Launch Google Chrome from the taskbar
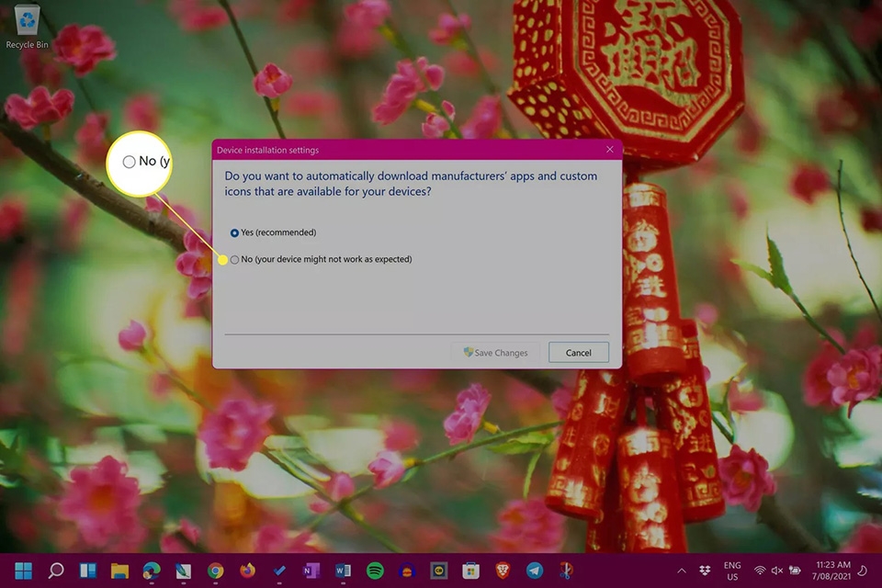Viewport: 882px width, 588px height. [x=213, y=572]
